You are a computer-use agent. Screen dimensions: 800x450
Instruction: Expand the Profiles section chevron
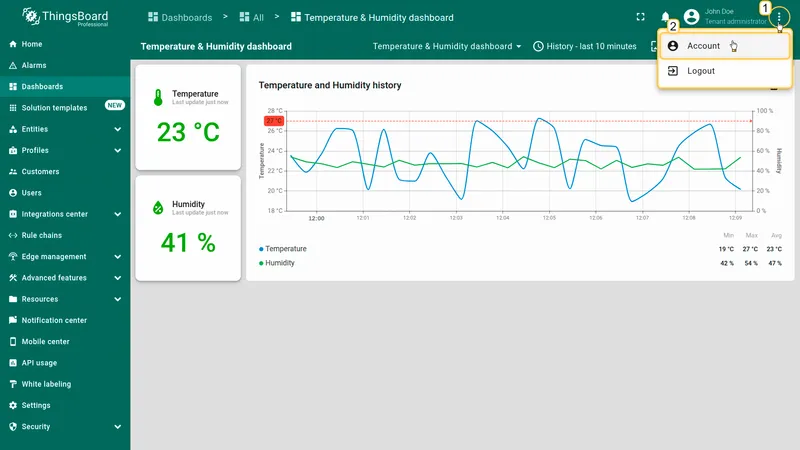point(117,151)
